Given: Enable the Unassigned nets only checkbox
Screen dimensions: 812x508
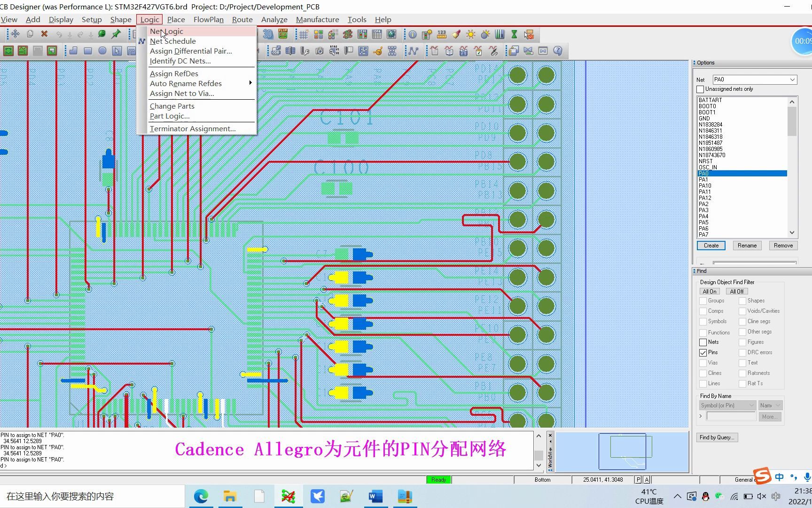Looking at the screenshot, I should click(x=700, y=89).
